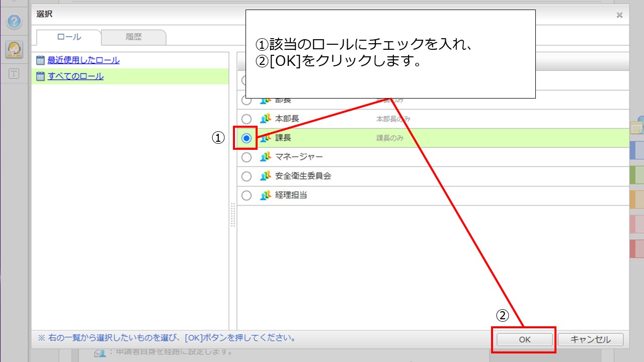Select the 本部長 radio button

click(x=247, y=119)
